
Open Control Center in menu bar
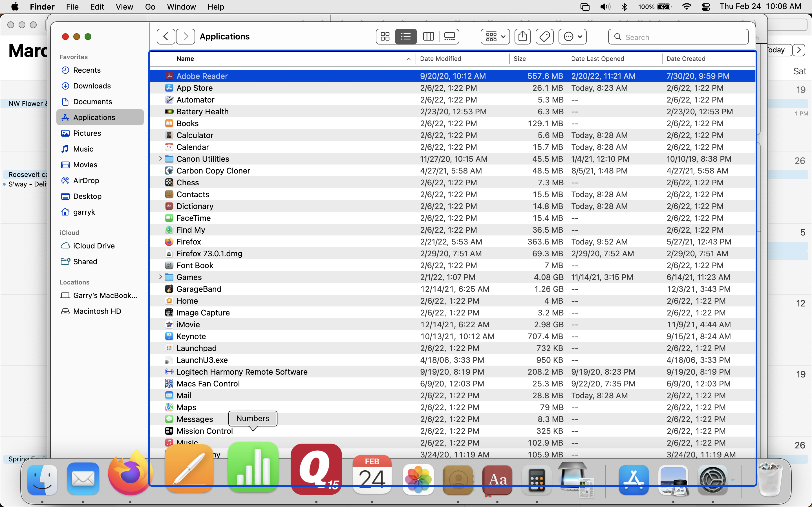click(706, 7)
